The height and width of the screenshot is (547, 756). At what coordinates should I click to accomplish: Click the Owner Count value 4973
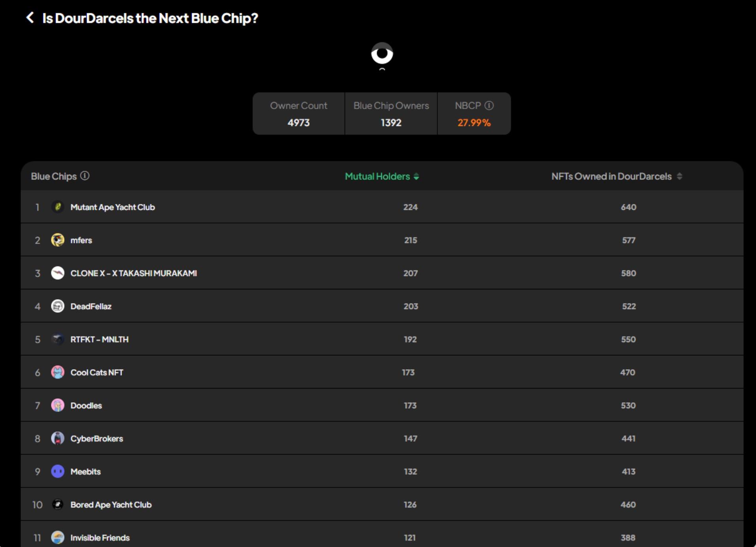click(x=299, y=123)
